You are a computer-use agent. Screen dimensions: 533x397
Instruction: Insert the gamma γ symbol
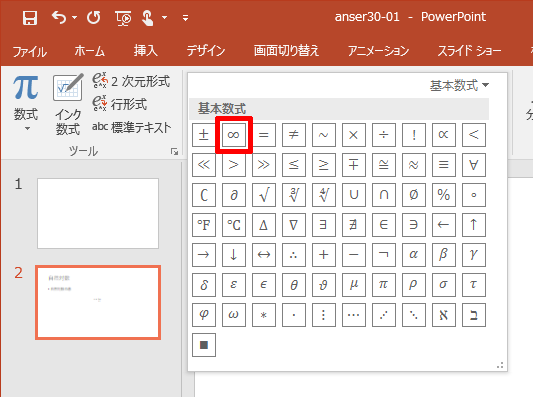tap(474, 255)
